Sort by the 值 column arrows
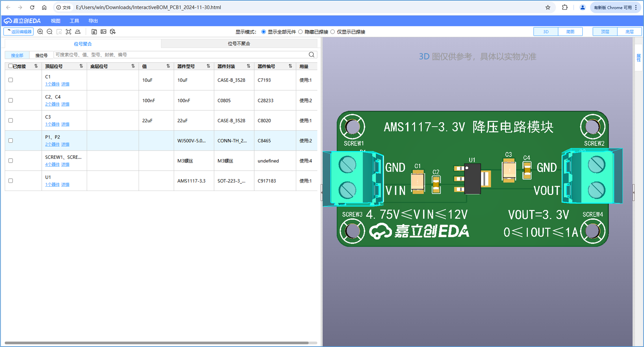The image size is (644, 347). (168, 66)
